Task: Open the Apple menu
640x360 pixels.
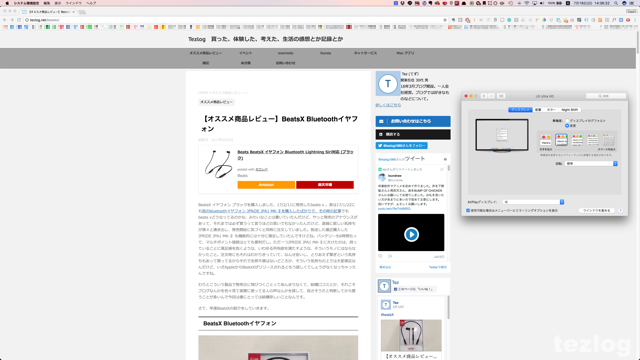Action: (7, 3)
